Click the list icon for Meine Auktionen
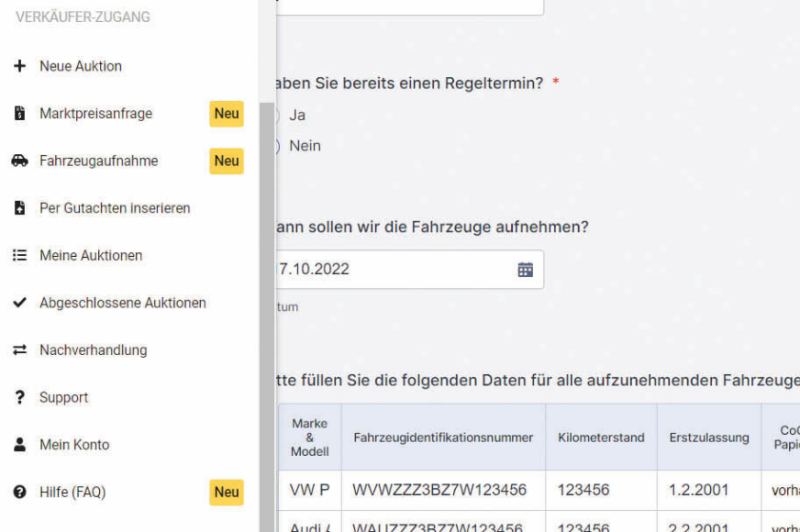 pyautogui.click(x=19, y=256)
